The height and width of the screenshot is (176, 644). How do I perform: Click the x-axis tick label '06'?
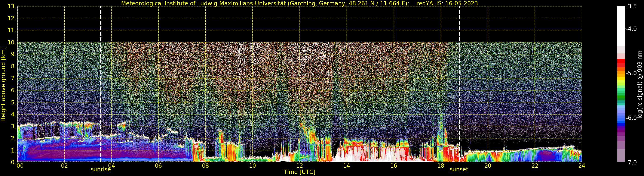159,166
